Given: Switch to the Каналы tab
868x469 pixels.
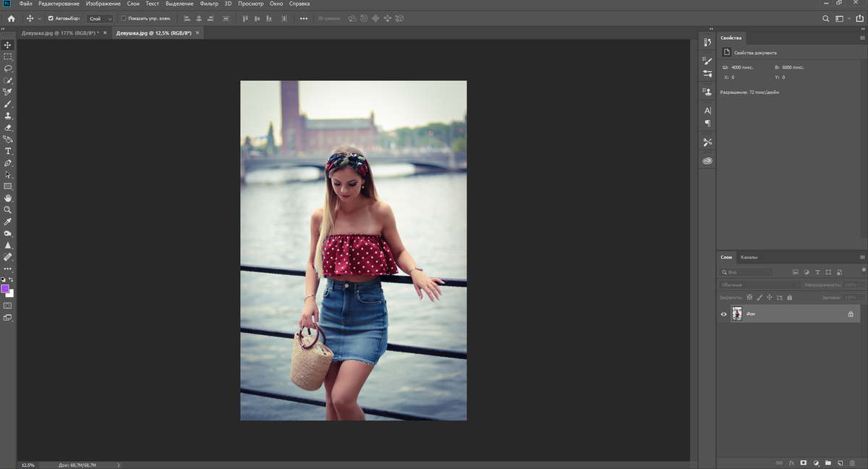Looking at the screenshot, I should click(x=749, y=257).
